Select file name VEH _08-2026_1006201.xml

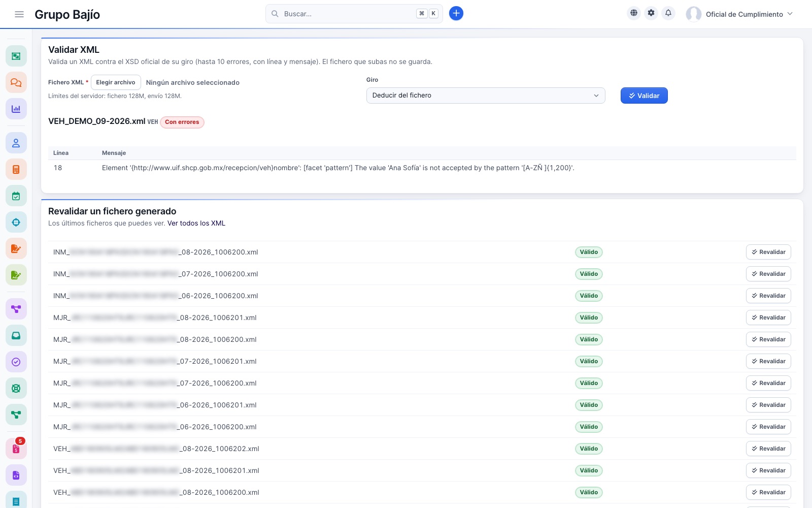[156, 470]
